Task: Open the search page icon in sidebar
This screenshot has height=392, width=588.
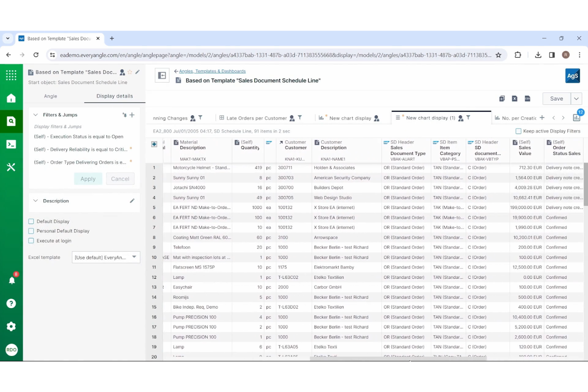Action: click(11, 121)
